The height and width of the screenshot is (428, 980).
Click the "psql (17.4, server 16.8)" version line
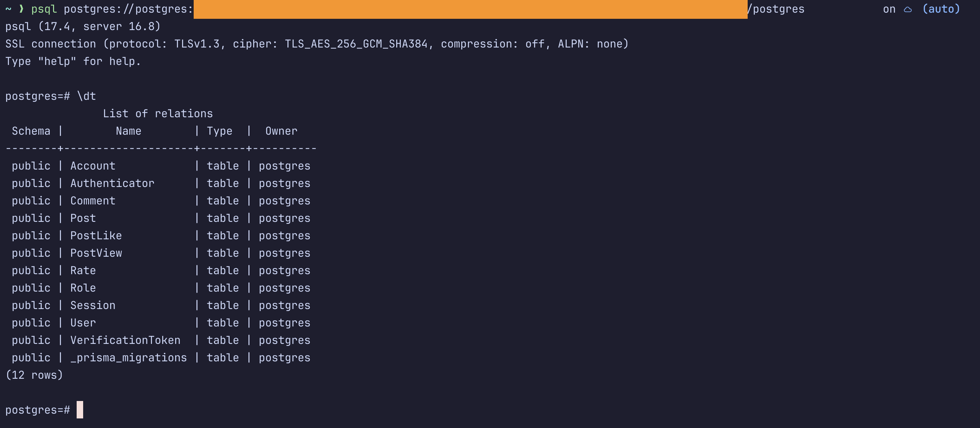tap(83, 27)
